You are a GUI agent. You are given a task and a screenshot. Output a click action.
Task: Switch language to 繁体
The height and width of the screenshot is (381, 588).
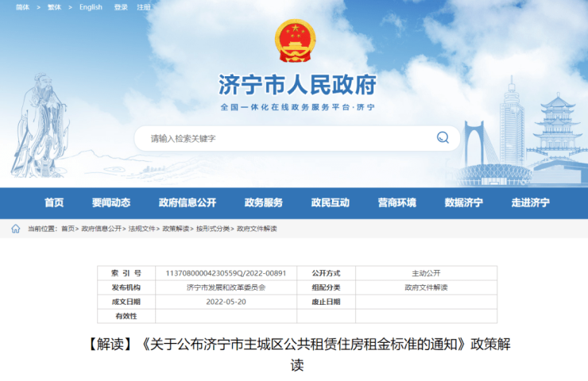pyautogui.click(x=54, y=7)
